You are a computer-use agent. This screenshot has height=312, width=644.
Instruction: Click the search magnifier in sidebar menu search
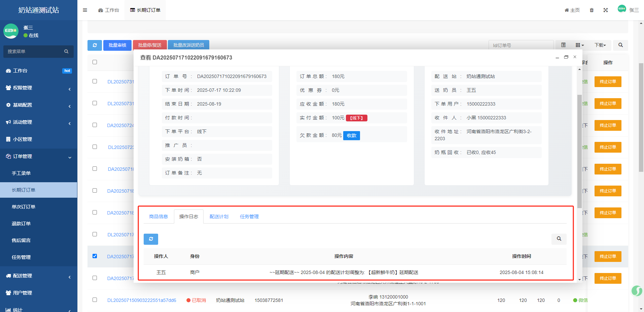[x=66, y=51]
